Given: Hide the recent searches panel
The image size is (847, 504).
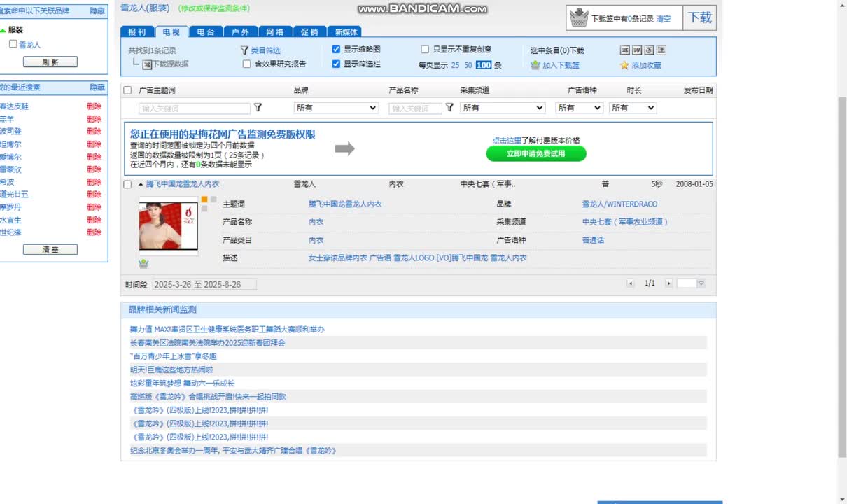Looking at the screenshot, I should click(x=97, y=87).
